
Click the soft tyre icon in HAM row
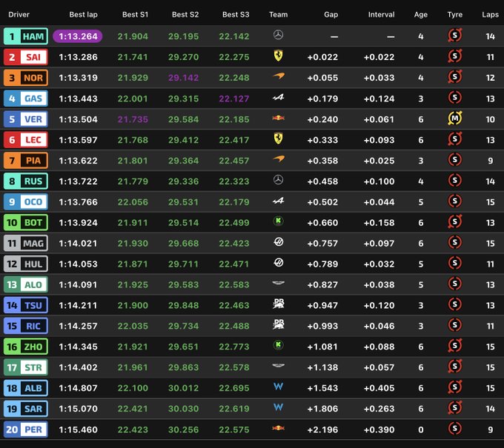pyautogui.click(x=455, y=36)
